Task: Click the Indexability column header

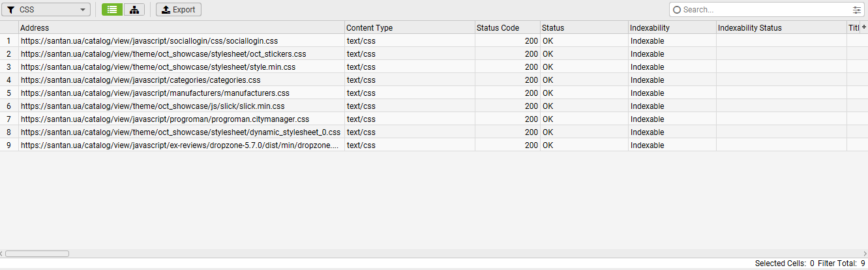Action: (x=671, y=28)
